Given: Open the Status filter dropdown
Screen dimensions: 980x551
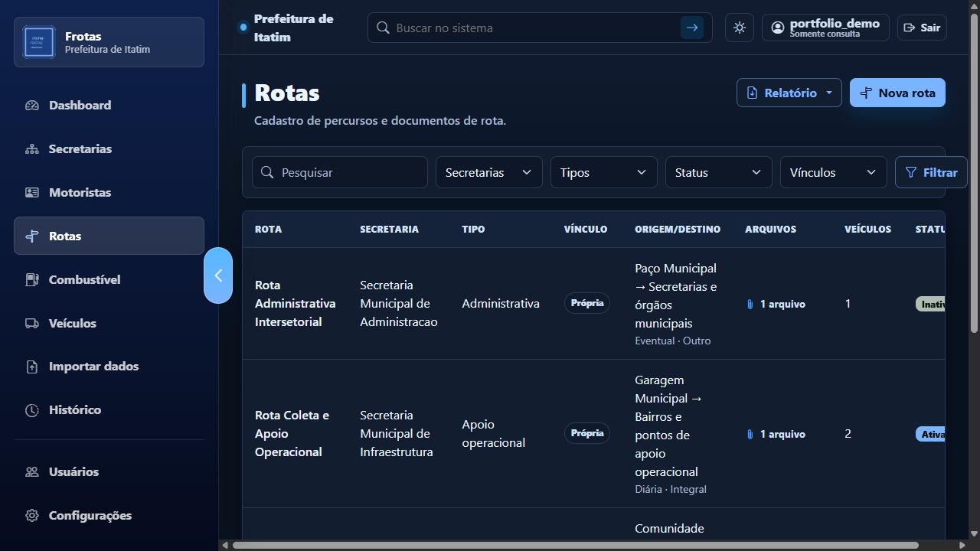Looking at the screenshot, I should (x=718, y=172).
